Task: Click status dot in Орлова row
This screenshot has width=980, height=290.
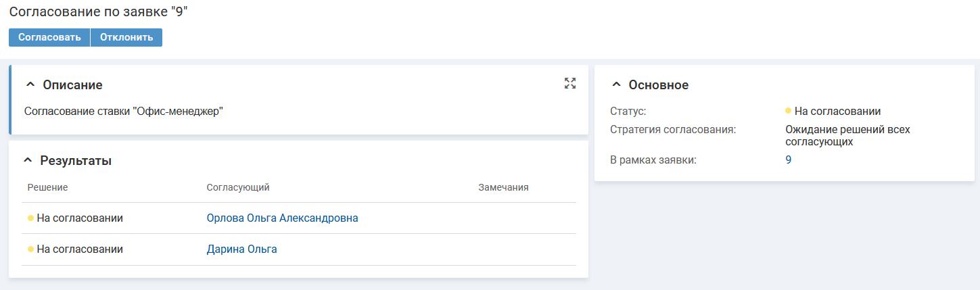Action: [x=30, y=218]
